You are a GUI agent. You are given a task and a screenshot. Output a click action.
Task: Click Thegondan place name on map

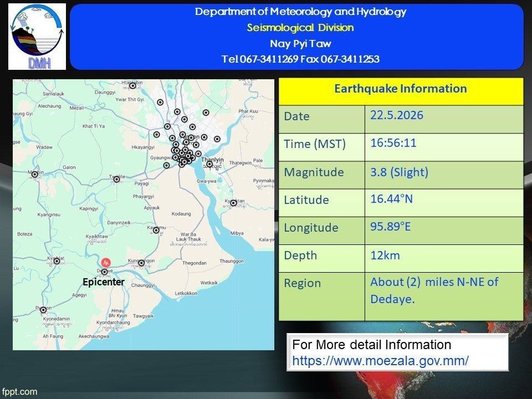pyautogui.click(x=194, y=263)
